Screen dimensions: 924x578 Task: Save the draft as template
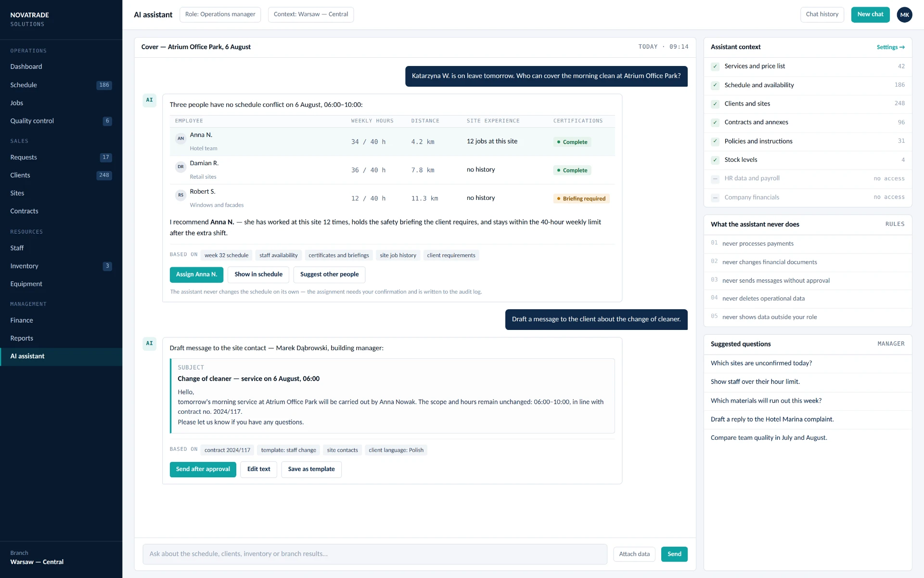click(x=311, y=470)
